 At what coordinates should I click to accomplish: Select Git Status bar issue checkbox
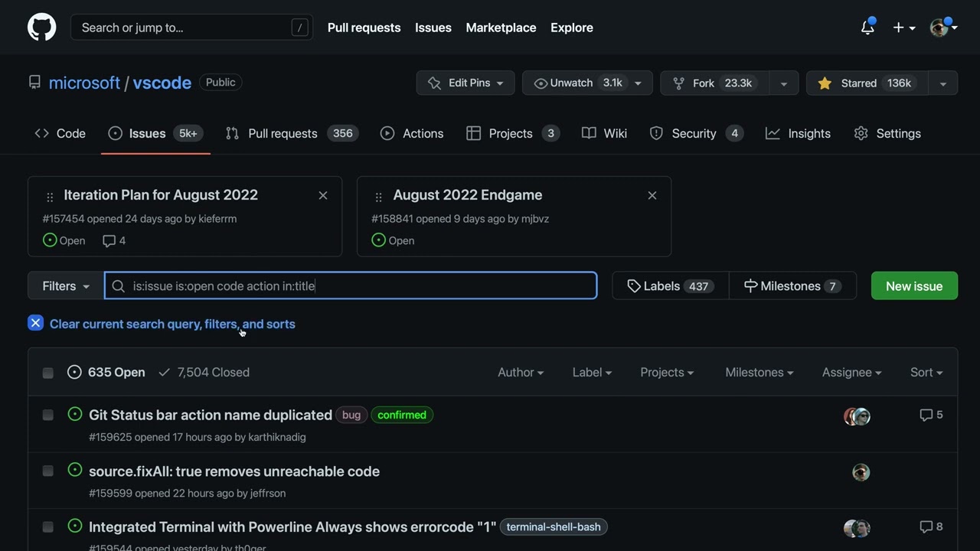(x=48, y=415)
